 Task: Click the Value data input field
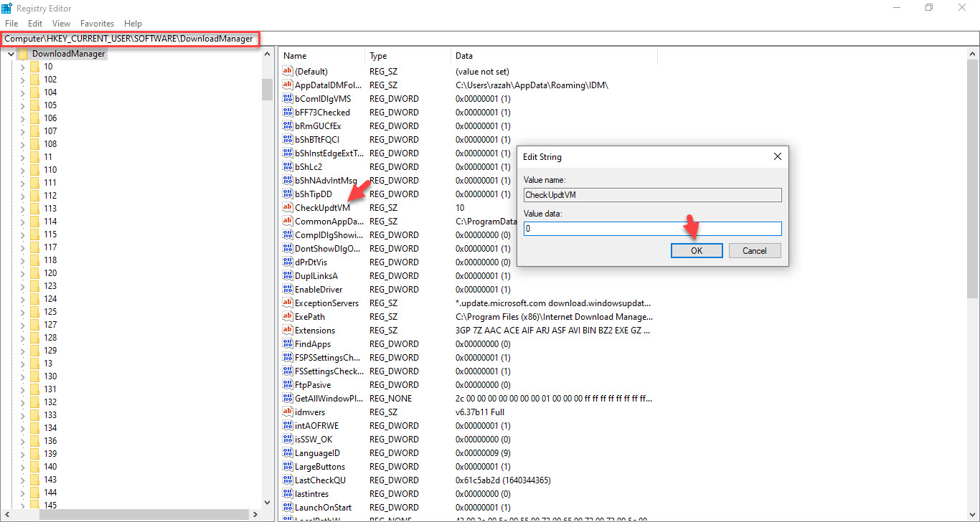[652, 229]
